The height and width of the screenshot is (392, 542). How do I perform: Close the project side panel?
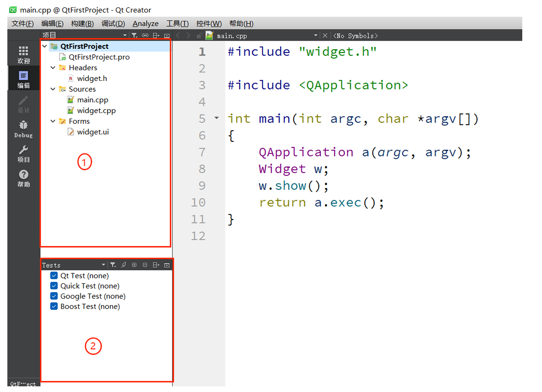tap(167, 35)
